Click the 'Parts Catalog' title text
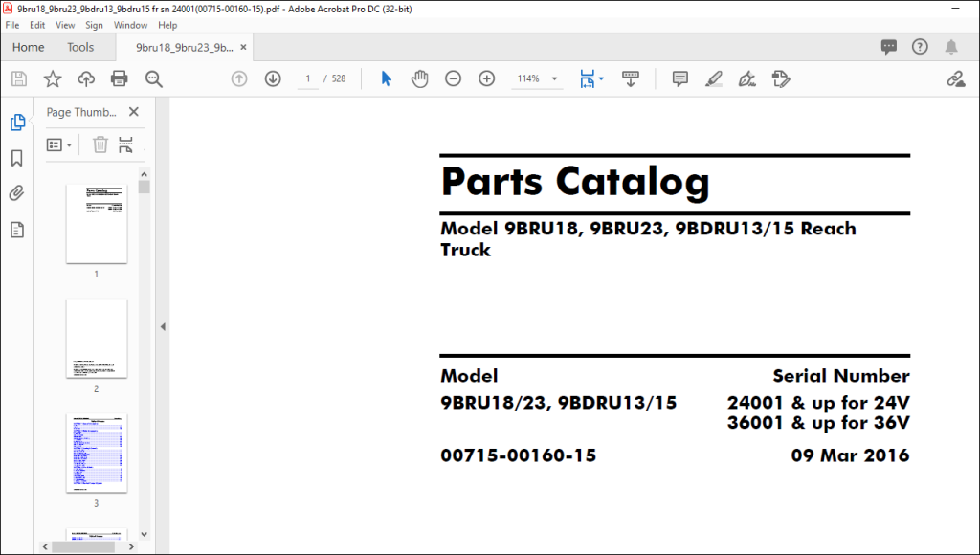This screenshot has width=980, height=555. point(575,183)
